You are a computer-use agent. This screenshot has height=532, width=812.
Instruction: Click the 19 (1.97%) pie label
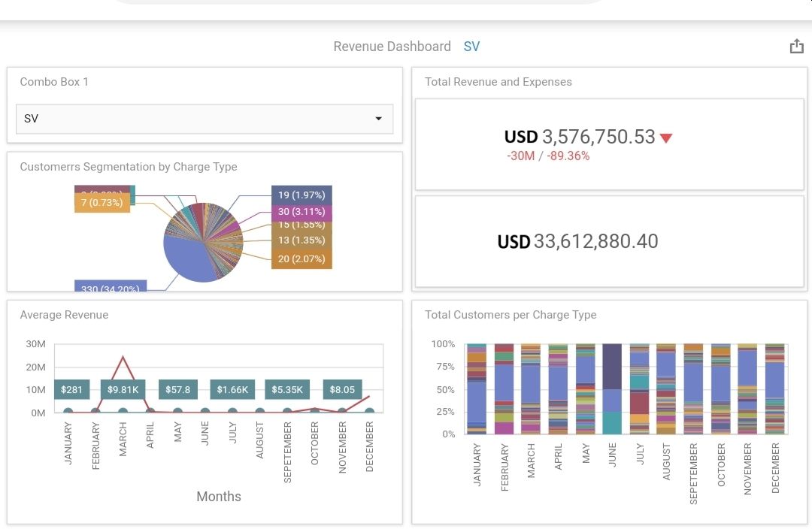(301, 195)
